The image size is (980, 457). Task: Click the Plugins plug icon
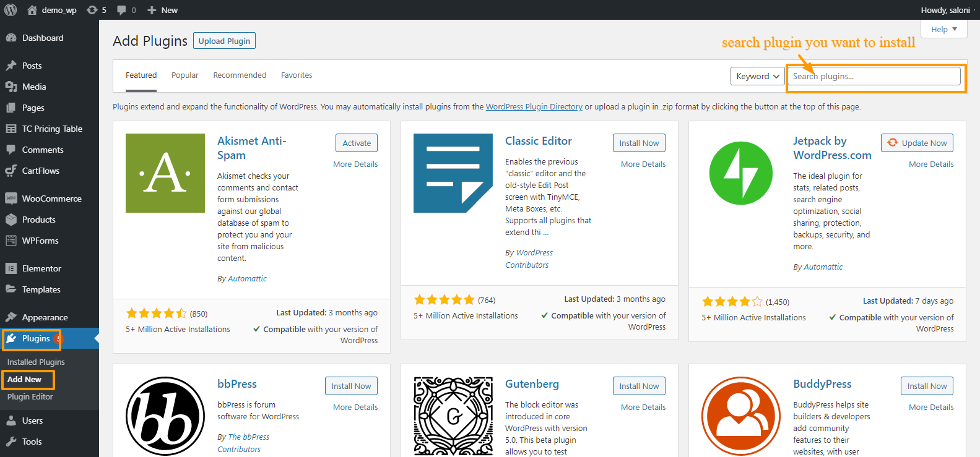pos(11,338)
